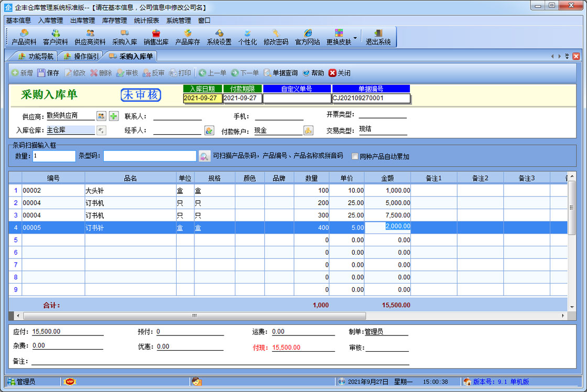Screen dimensions: 587x392
Task: Open the 付款帐户 selection button
Action: coord(309,130)
